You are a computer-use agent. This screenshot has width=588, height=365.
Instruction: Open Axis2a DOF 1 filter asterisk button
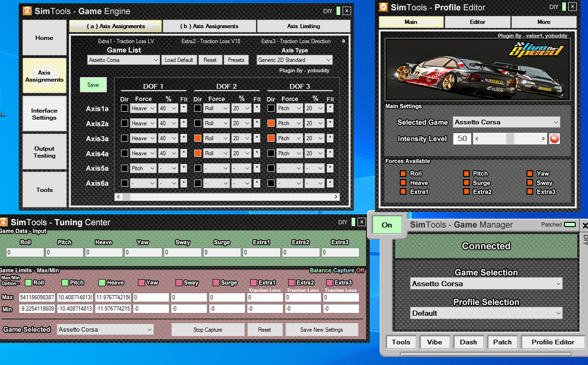click(183, 123)
